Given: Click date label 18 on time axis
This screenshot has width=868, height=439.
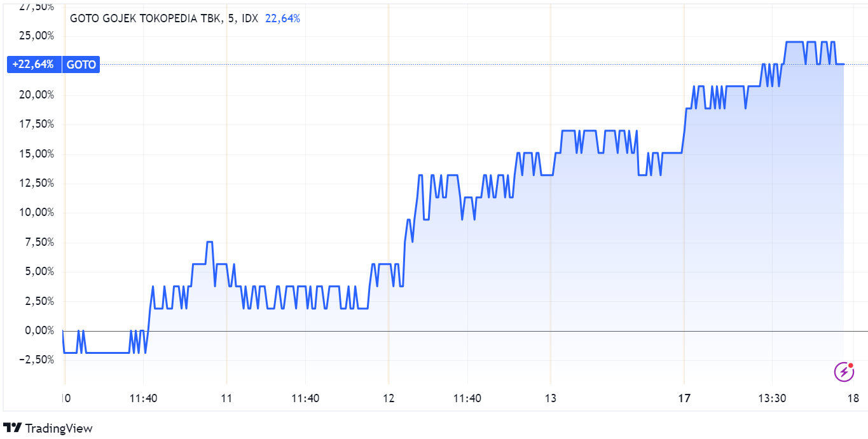Looking at the screenshot, I should [x=853, y=398].
